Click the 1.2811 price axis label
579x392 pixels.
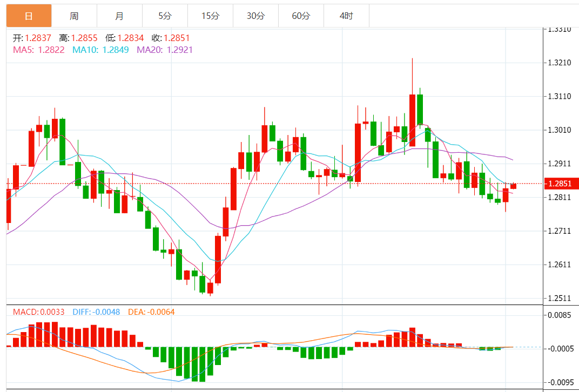click(560, 197)
